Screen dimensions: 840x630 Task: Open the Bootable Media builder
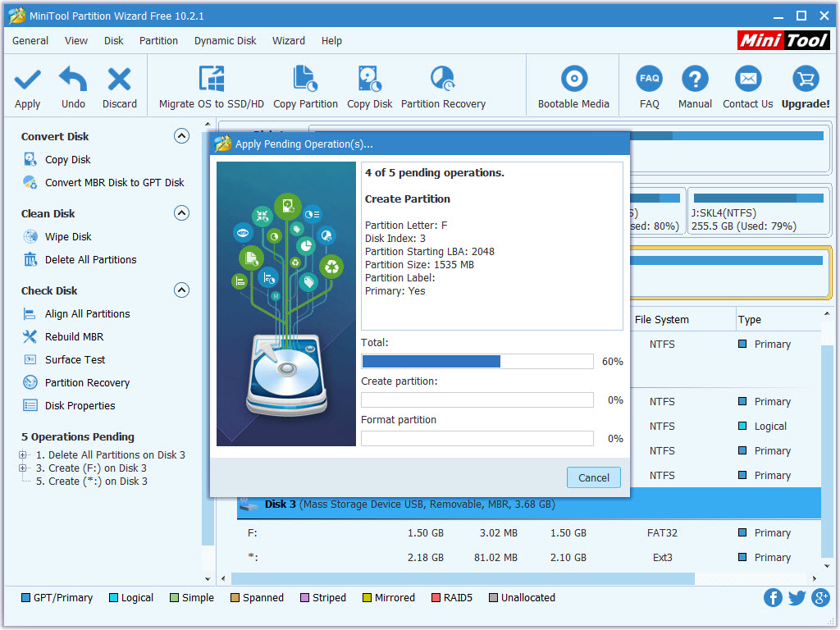[x=573, y=80]
